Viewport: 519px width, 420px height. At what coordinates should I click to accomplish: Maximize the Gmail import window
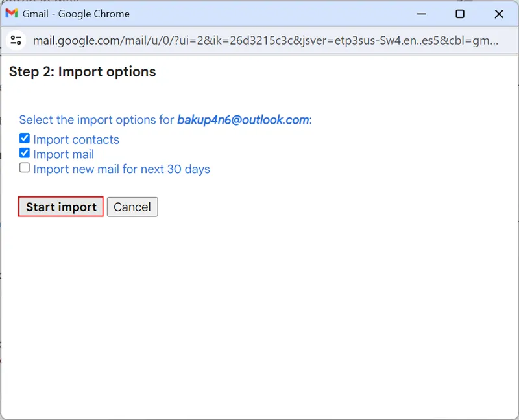click(460, 14)
